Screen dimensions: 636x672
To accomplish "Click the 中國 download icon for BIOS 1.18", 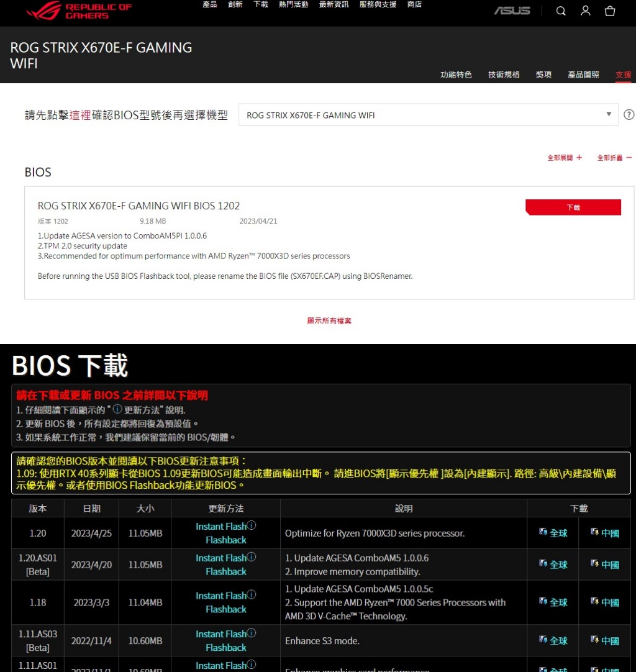I will (x=604, y=602).
